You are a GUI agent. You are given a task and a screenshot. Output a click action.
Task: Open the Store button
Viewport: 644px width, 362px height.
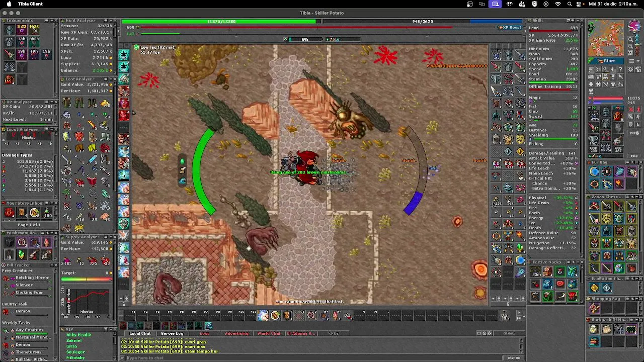pos(606,61)
